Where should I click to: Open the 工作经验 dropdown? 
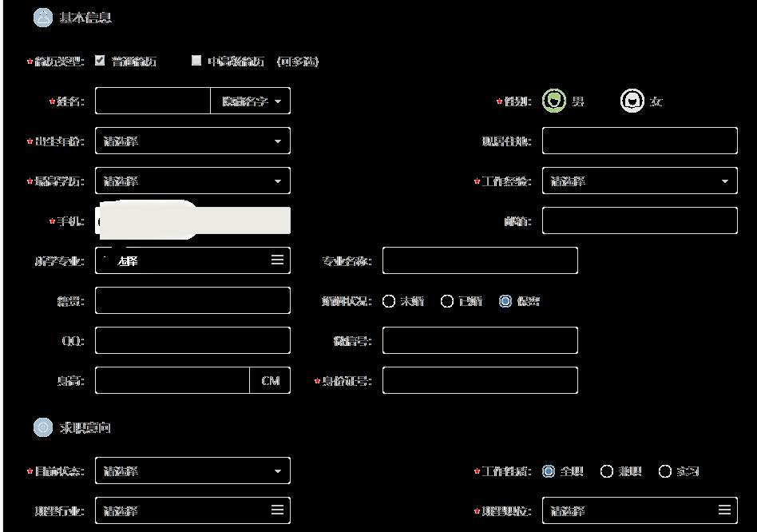[x=639, y=181]
